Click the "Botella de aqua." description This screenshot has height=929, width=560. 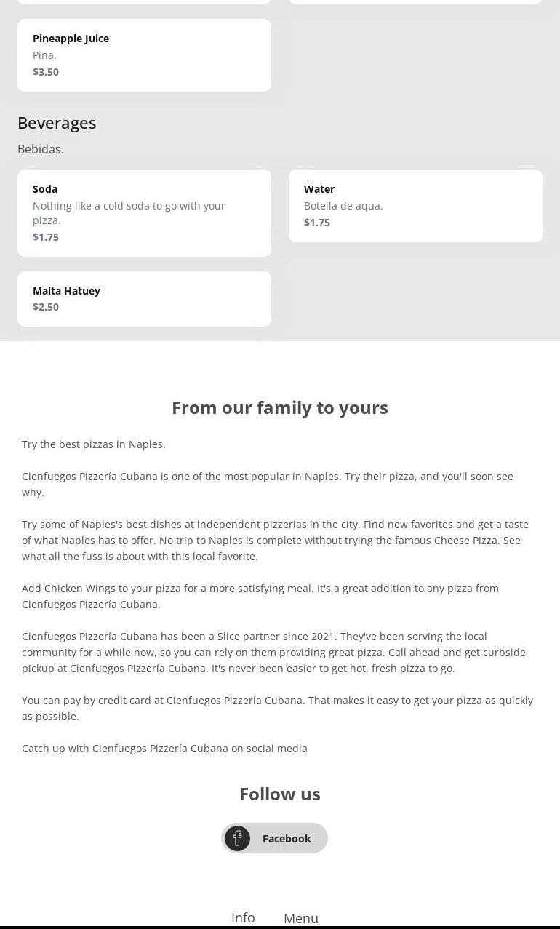pyautogui.click(x=343, y=206)
